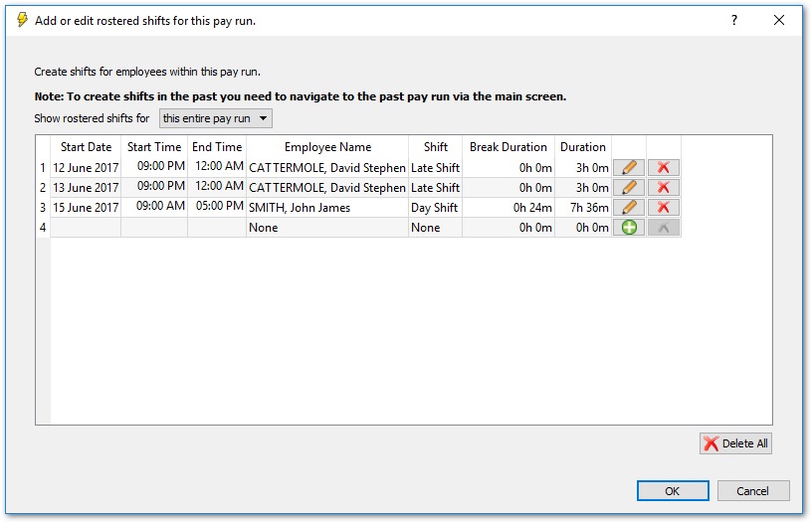Click the '05:00 PM' end time cell
Screen dimensions: 812x523
(217, 207)
